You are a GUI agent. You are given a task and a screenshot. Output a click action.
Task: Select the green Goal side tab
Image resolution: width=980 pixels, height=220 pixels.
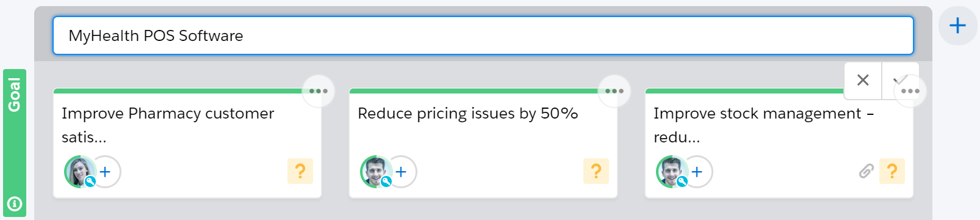[15, 143]
